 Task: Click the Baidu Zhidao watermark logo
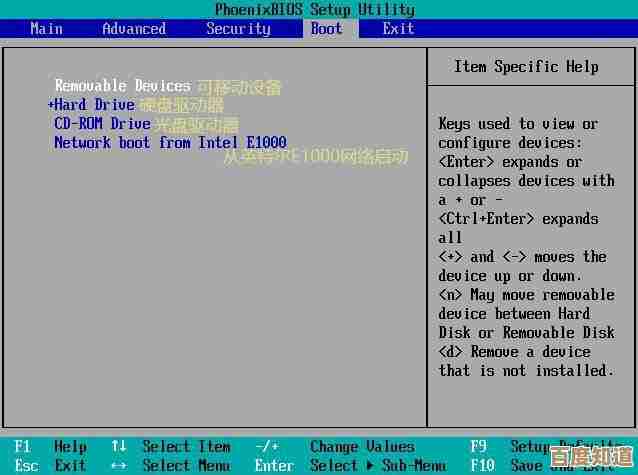pos(590,457)
